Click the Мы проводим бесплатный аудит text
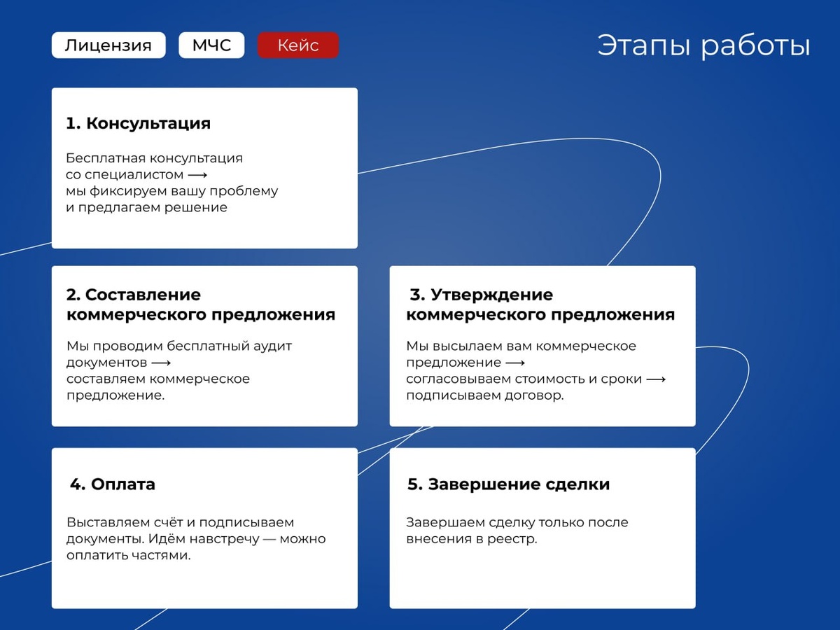The height and width of the screenshot is (630, 840). [x=179, y=346]
